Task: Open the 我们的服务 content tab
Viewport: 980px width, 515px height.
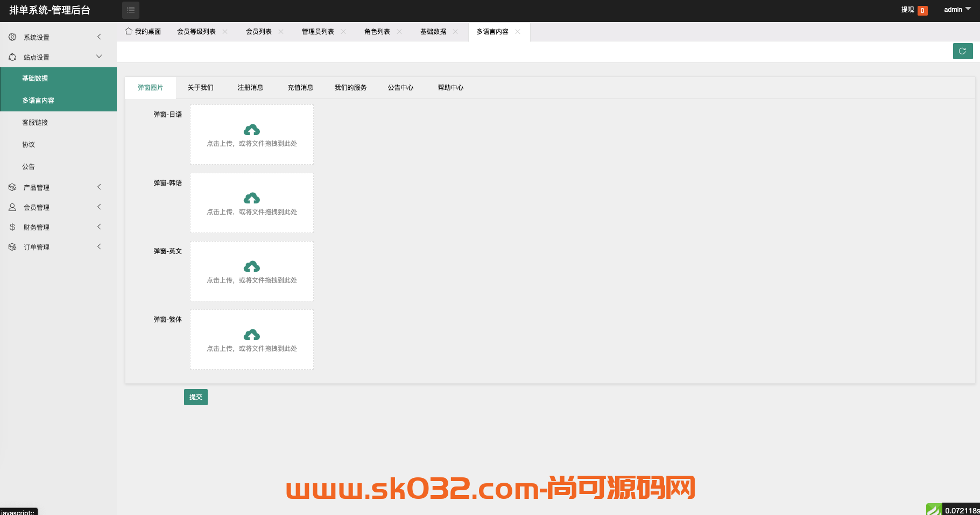Action: click(350, 88)
